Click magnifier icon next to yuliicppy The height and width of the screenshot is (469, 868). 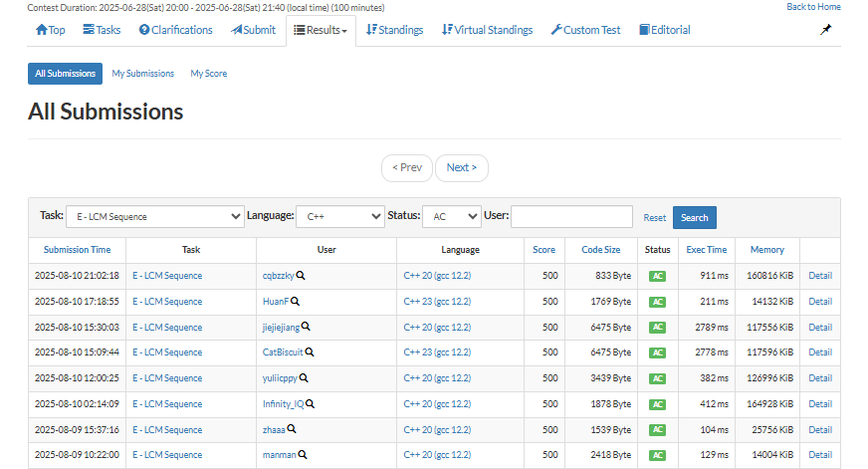click(x=304, y=377)
